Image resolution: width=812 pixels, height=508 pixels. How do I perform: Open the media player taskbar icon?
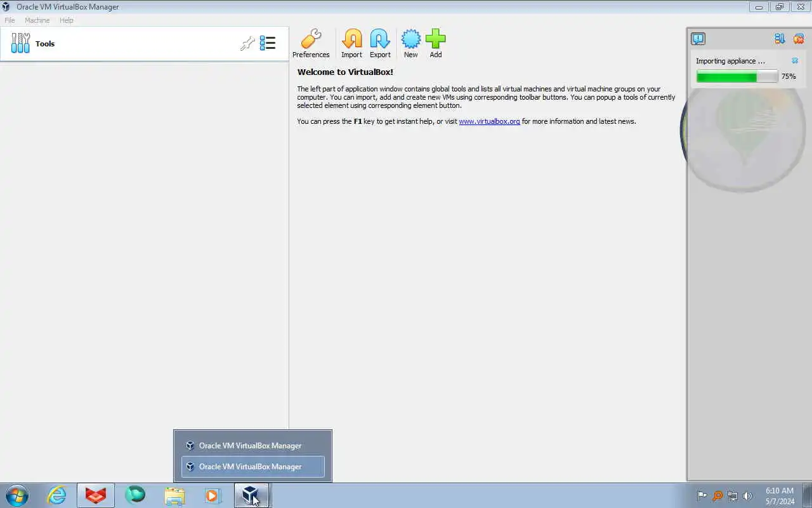(x=213, y=495)
